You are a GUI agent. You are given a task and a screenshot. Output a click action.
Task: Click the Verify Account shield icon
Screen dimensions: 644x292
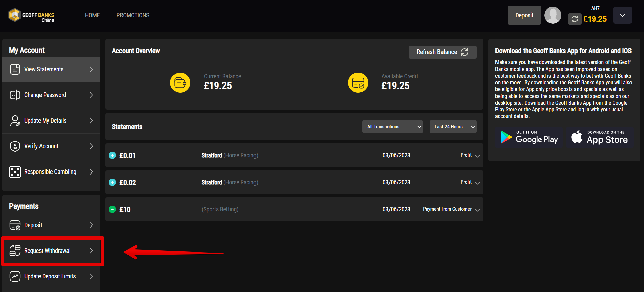pyautogui.click(x=15, y=146)
